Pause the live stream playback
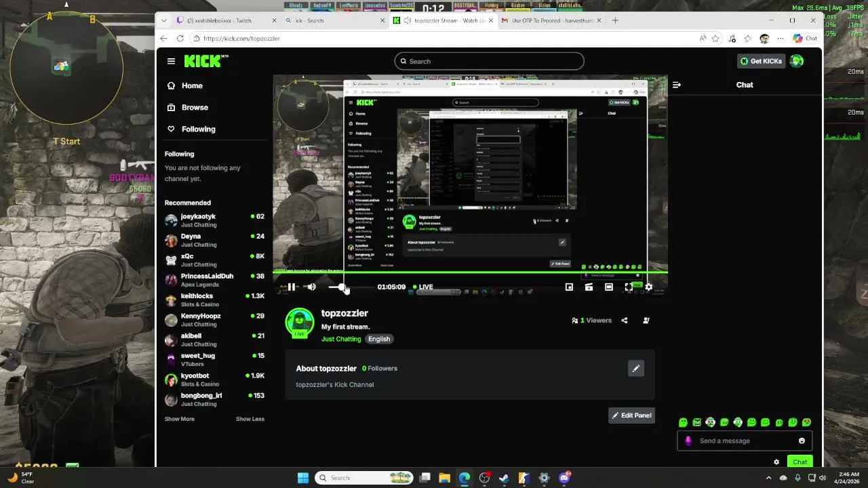Image resolution: width=868 pixels, height=488 pixels. pyautogui.click(x=292, y=287)
